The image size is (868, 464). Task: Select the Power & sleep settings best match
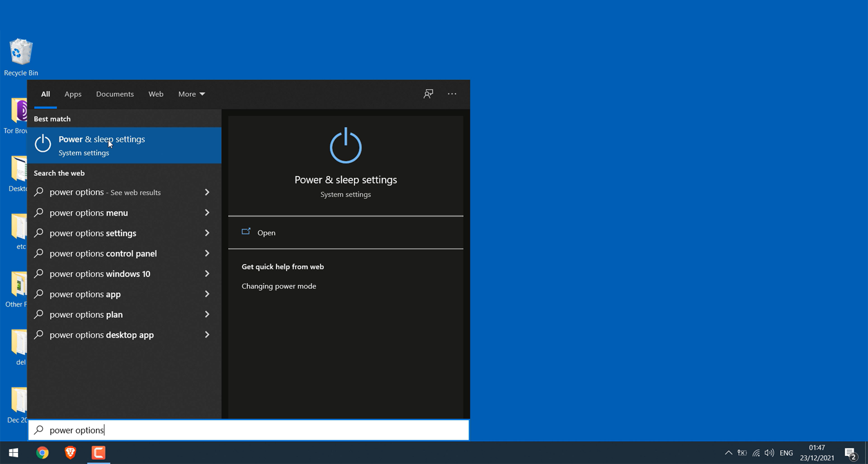125,146
